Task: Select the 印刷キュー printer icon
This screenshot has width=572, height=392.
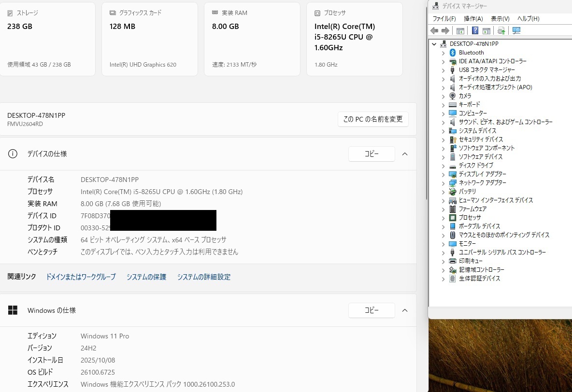Action: tap(453, 261)
